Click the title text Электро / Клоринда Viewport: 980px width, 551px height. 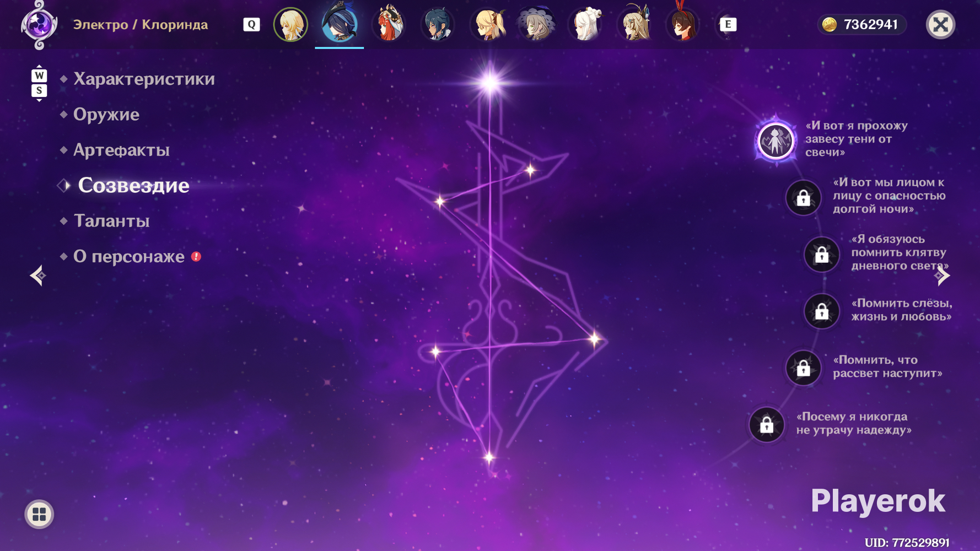click(141, 25)
